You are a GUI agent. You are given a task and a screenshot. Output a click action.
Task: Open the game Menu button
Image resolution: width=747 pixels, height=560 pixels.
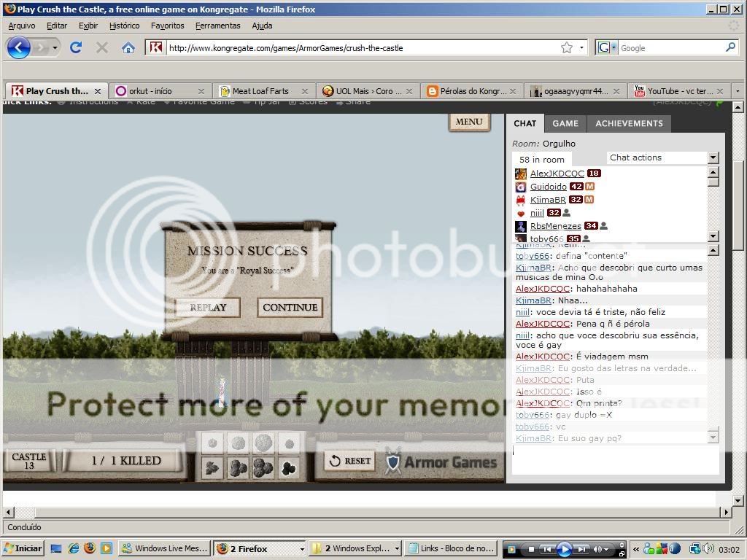[x=468, y=122]
